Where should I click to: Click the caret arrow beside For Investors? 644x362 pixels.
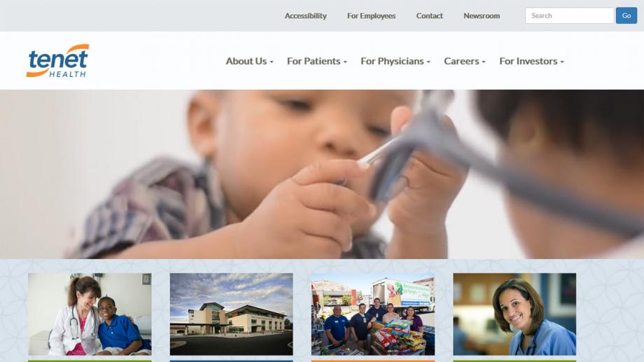[562, 62]
